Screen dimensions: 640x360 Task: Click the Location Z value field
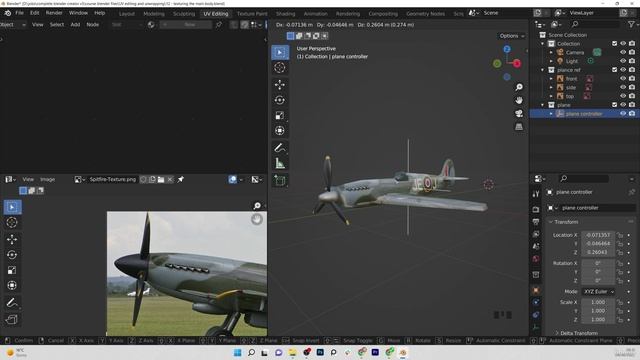[598, 252]
